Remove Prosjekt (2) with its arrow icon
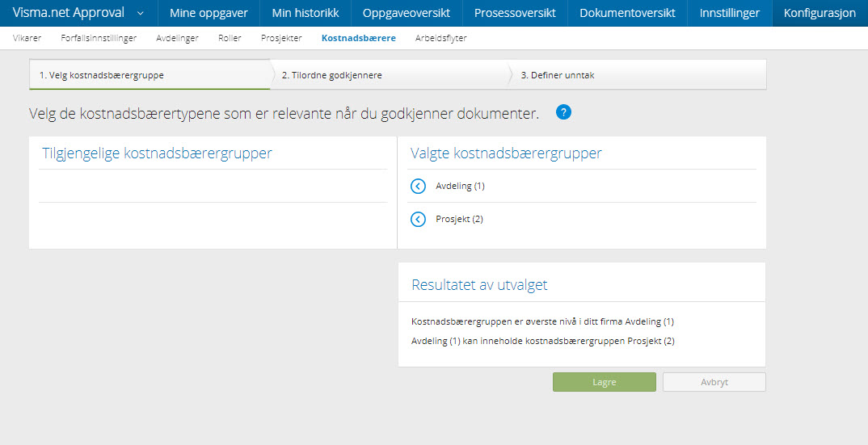This screenshot has width=868, height=445. click(418, 220)
